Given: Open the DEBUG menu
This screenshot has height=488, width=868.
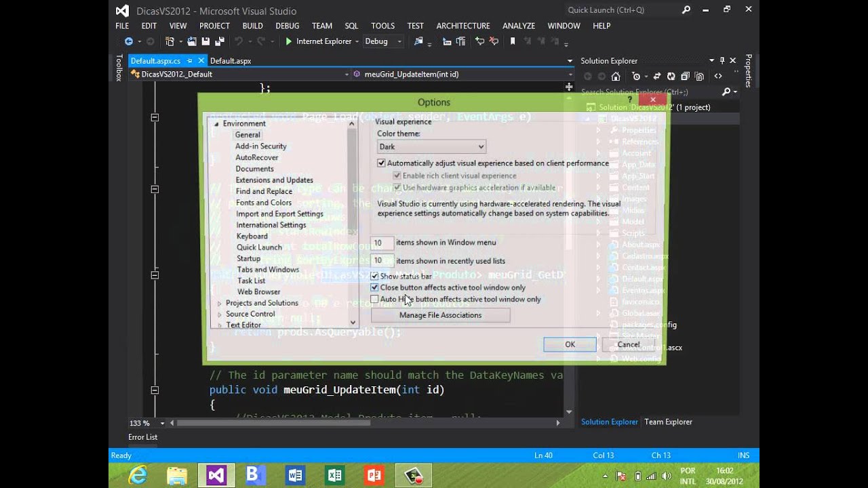Looking at the screenshot, I should 287,26.
